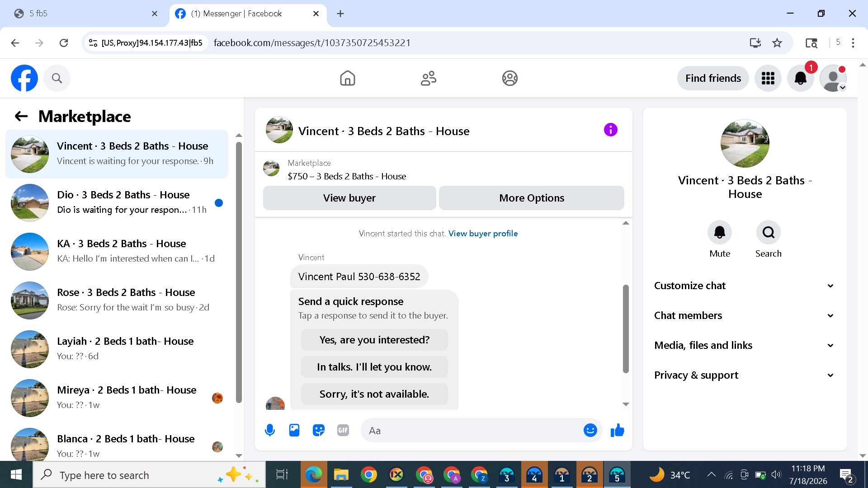This screenshot has width=868, height=488.
Task: Click the back arrow beside Marketplace
Action: (x=21, y=117)
